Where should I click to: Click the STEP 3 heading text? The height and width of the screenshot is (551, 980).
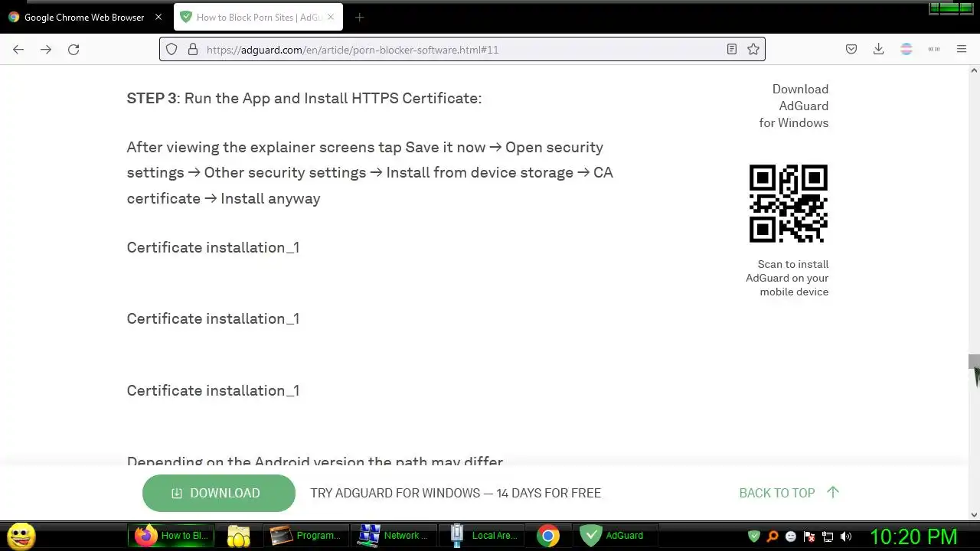[304, 98]
